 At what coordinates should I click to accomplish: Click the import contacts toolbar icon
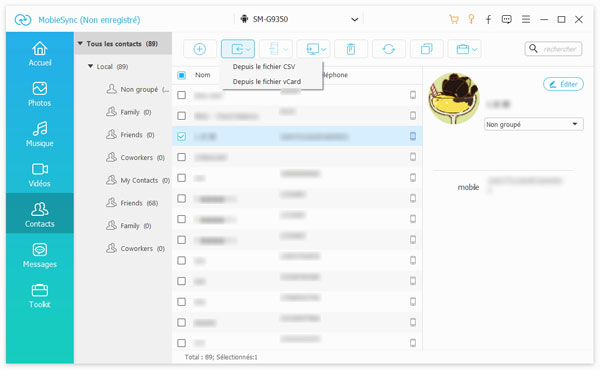click(x=237, y=49)
